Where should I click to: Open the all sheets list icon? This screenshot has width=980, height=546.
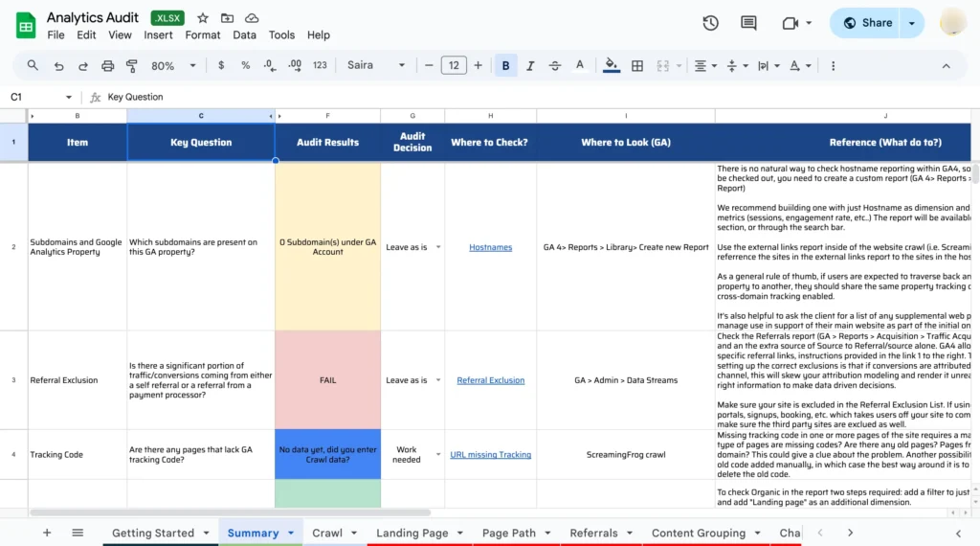(78, 533)
